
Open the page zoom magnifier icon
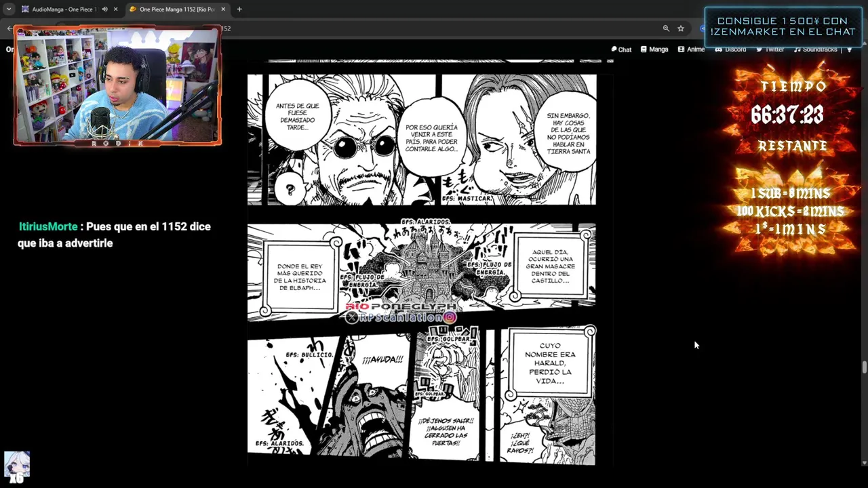[x=666, y=28]
